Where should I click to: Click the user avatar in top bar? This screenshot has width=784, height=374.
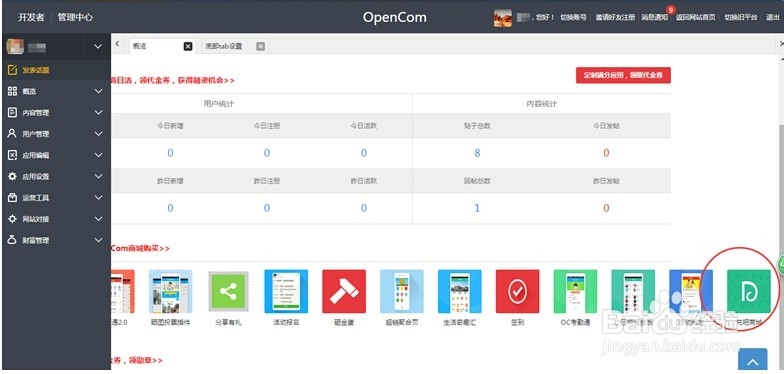pos(503,18)
